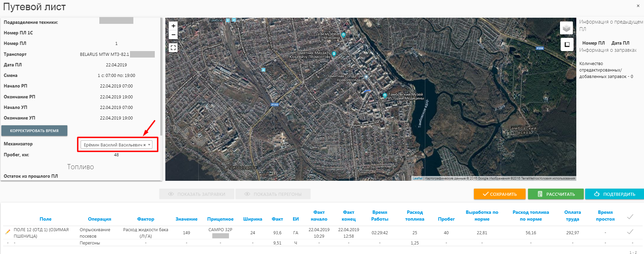Click the 292,97 labor payment value

pyautogui.click(x=573, y=233)
